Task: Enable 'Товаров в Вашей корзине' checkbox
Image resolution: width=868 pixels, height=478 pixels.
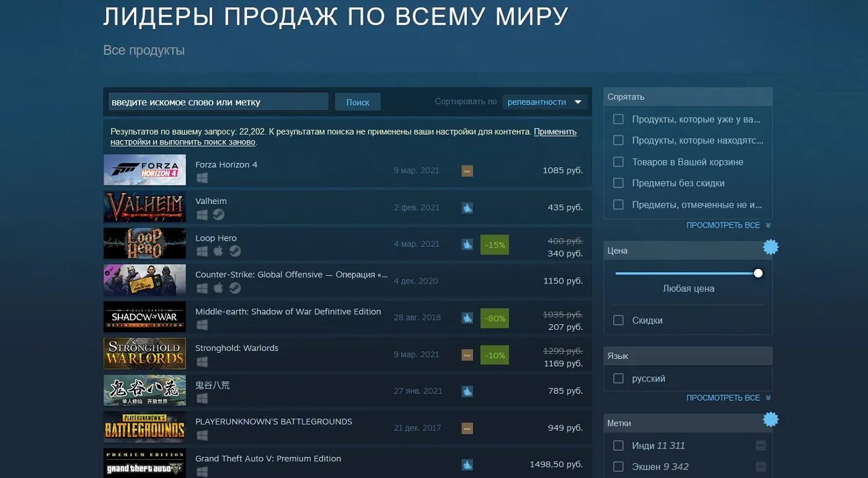Action: (618, 162)
